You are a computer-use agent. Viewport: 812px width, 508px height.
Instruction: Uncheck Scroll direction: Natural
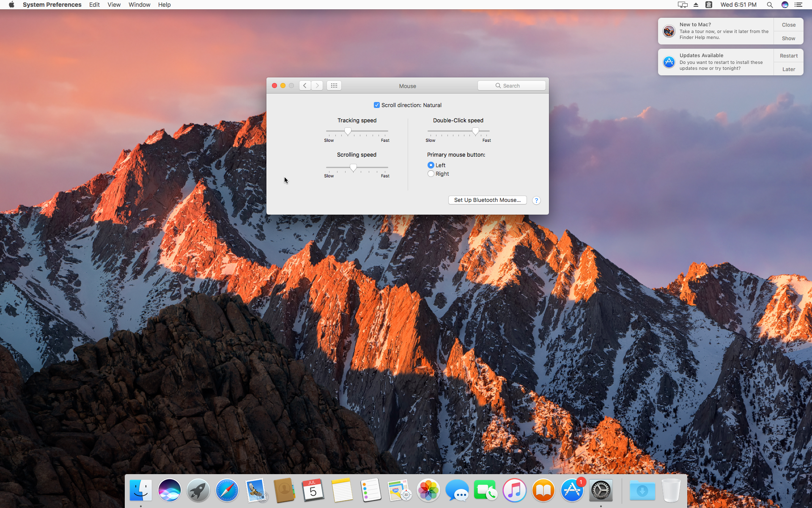tap(377, 105)
